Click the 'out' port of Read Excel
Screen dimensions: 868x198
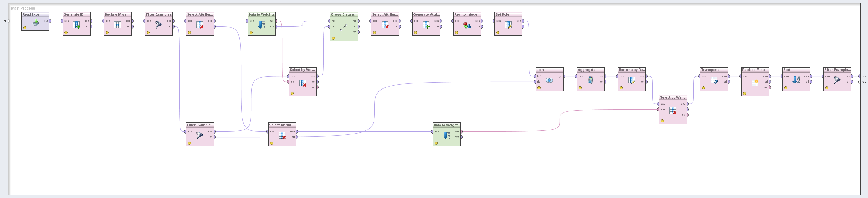click(50, 21)
